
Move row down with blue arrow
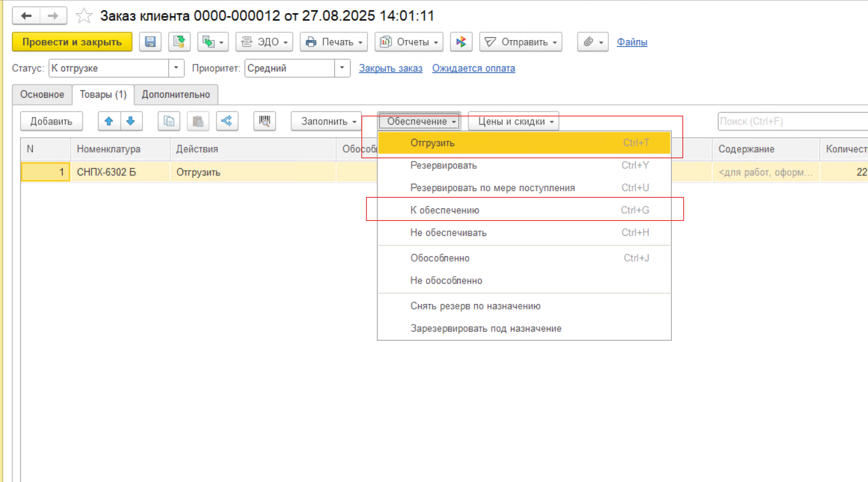click(x=130, y=121)
